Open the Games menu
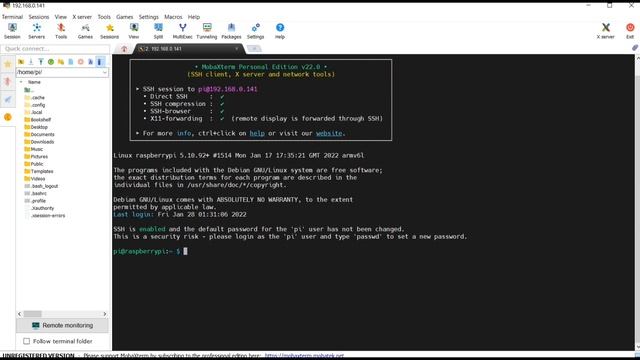The height and width of the screenshot is (360, 640). (124, 17)
